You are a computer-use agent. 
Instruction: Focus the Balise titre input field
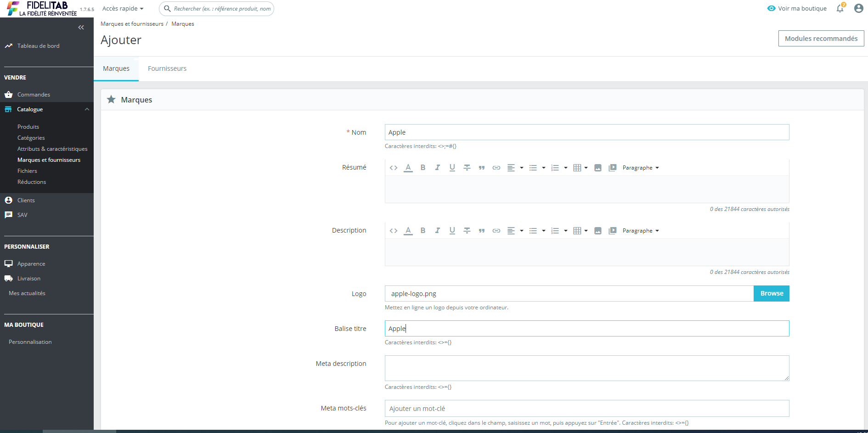(587, 329)
